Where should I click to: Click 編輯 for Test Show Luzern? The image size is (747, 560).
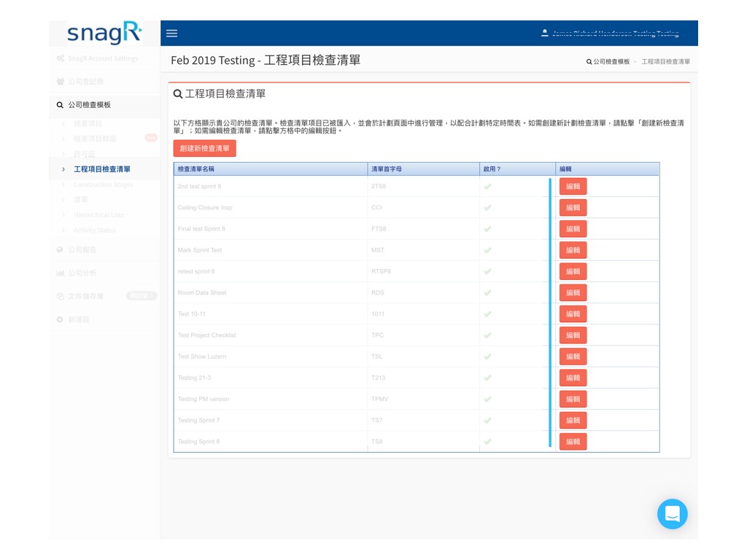[573, 357]
